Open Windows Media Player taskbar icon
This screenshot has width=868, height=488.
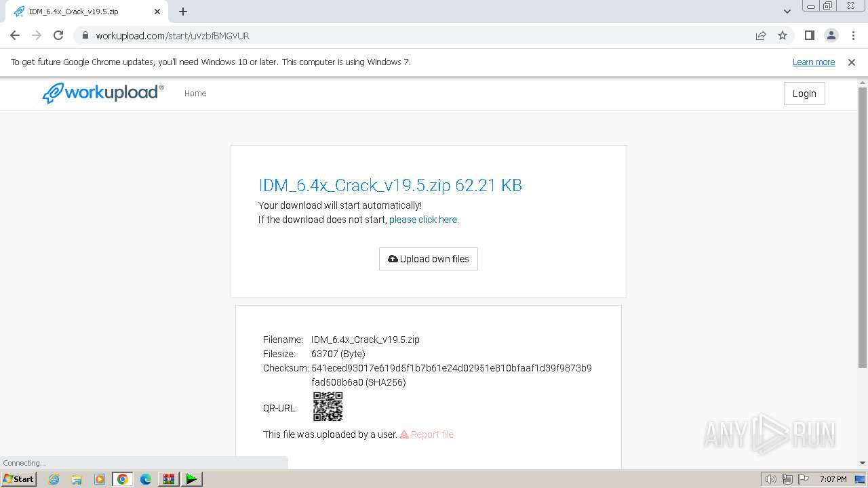tap(100, 479)
